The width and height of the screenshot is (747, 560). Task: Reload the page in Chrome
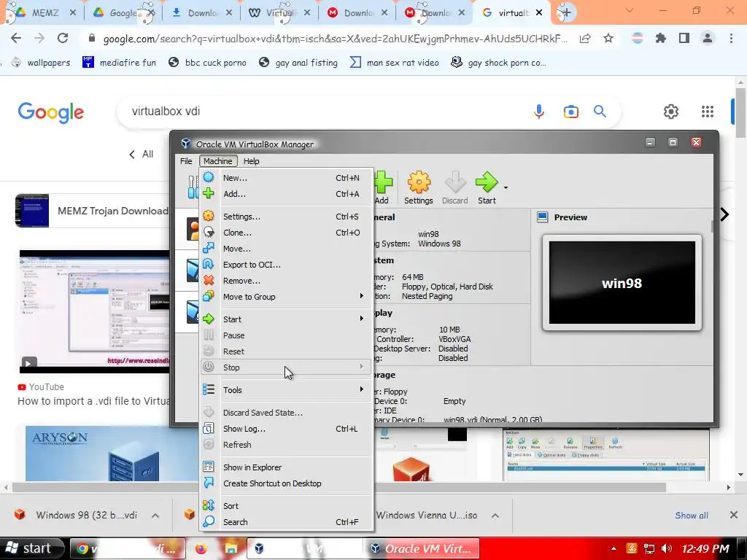coord(63,38)
